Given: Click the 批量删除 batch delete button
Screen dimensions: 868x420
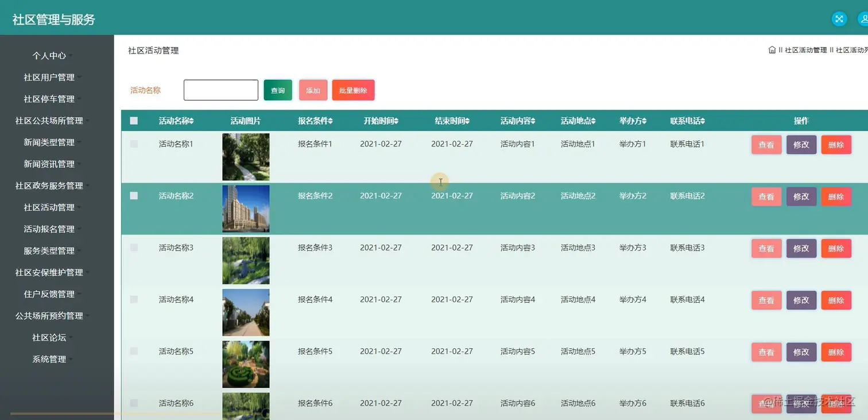Looking at the screenshot, I should (353, 90).
